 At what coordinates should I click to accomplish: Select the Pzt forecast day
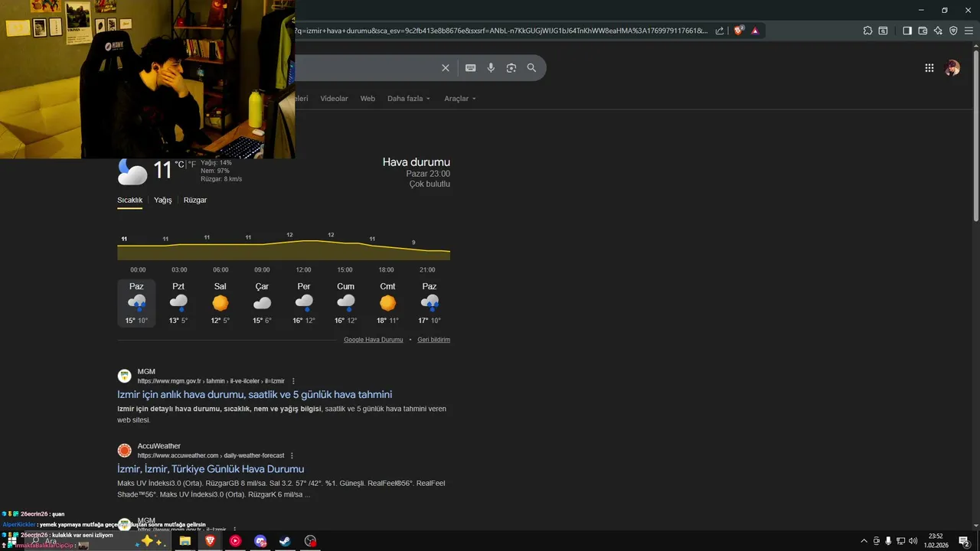[178, 303]
